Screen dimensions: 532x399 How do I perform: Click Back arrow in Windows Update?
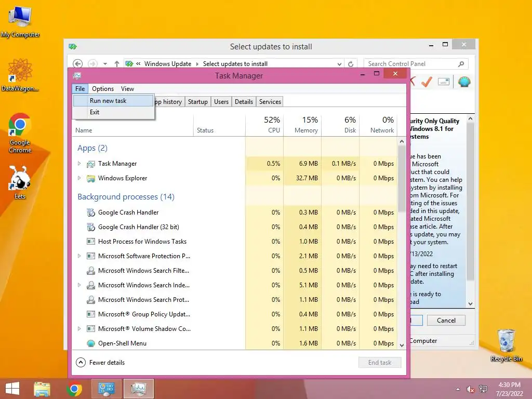pos(78,64)
